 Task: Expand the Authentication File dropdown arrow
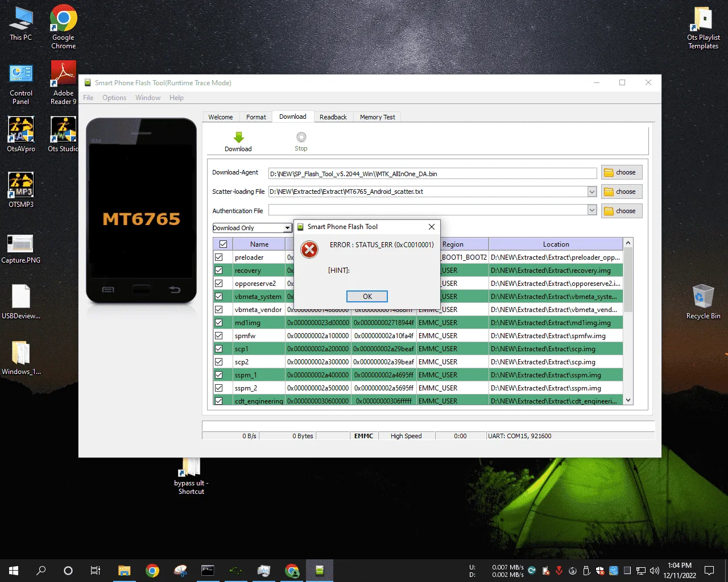click(592, 211)
